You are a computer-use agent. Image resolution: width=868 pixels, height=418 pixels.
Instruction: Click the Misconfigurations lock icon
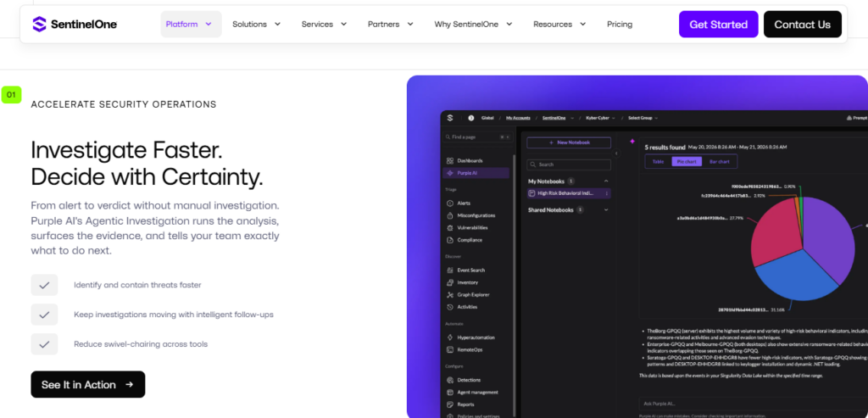pyautogui.click(x=450, y=215)
